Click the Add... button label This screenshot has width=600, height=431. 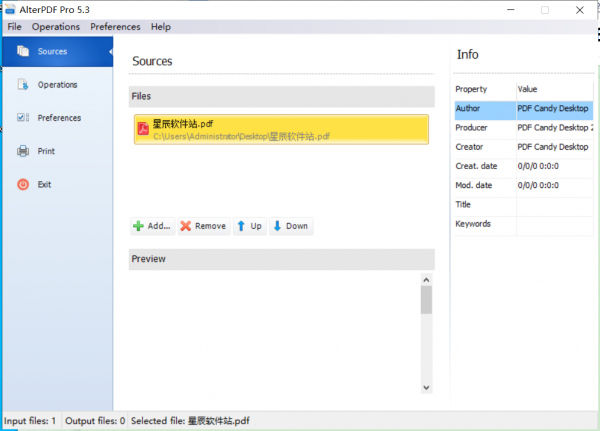coord(159,226)
